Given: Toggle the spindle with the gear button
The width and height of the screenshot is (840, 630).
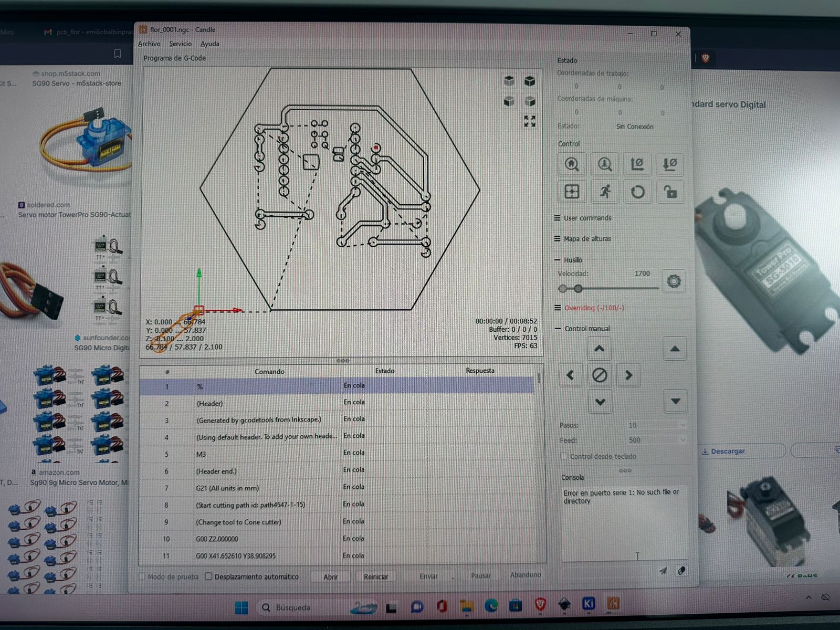Looking at the screenshot, I should [x=674, y=281].
